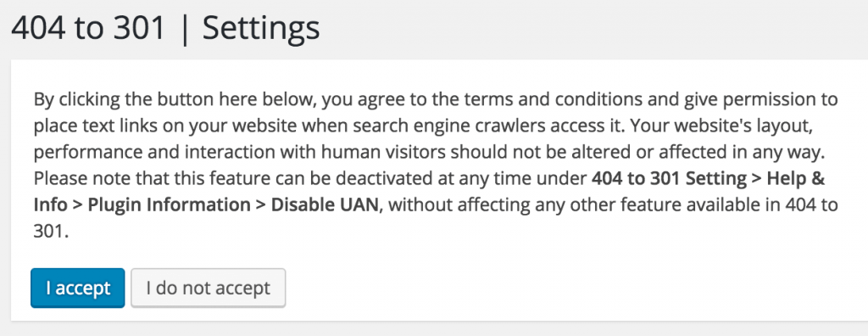The width and height of the screenshot is (868, 336).
Task: Decline with I do not accept
Action: tap(209, 288)
